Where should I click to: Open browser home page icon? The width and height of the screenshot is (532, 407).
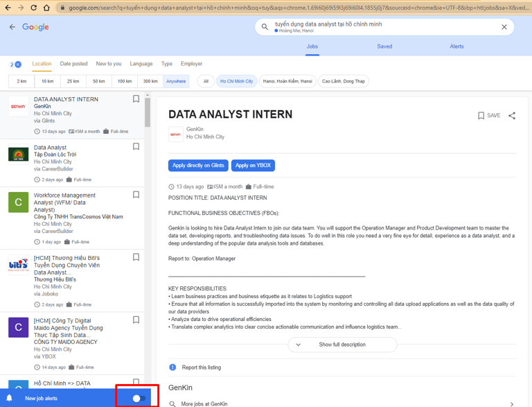point(46,8)
